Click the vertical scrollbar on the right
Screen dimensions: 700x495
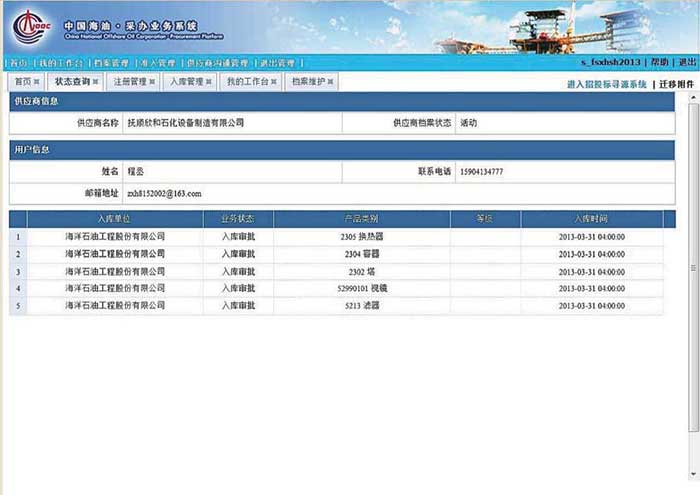click(x=693, y=270)
